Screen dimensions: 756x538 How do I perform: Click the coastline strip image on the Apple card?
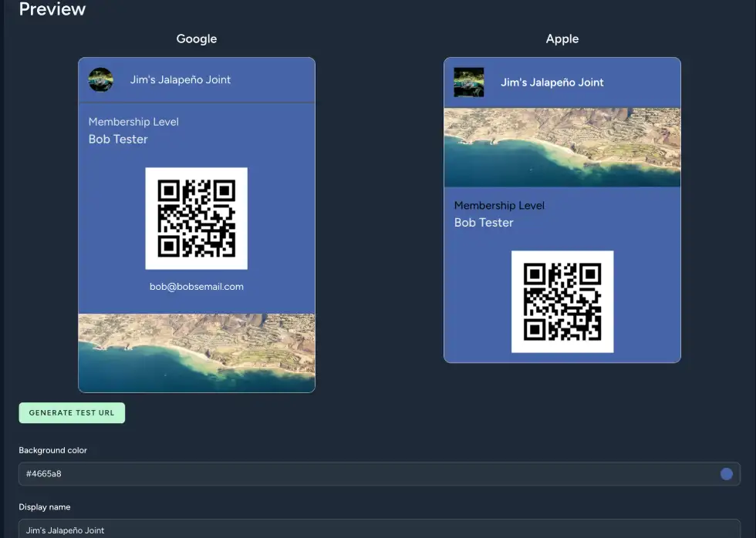(562, 147)
